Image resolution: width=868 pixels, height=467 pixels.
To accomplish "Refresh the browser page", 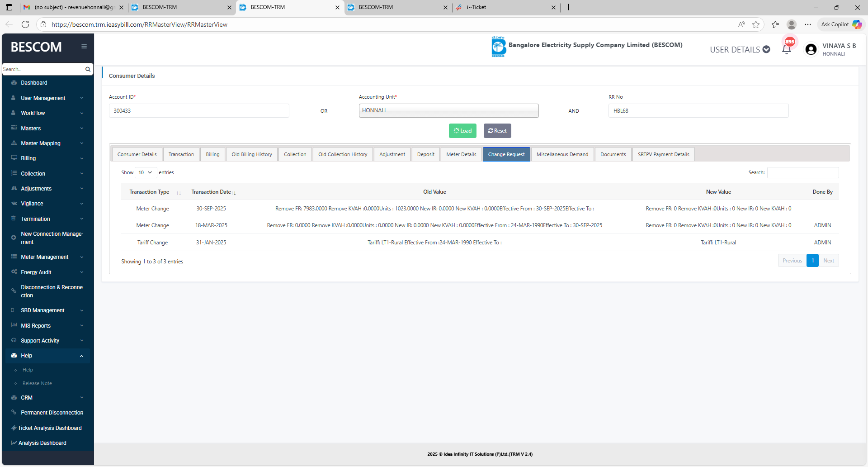I will tap(25, 24).
